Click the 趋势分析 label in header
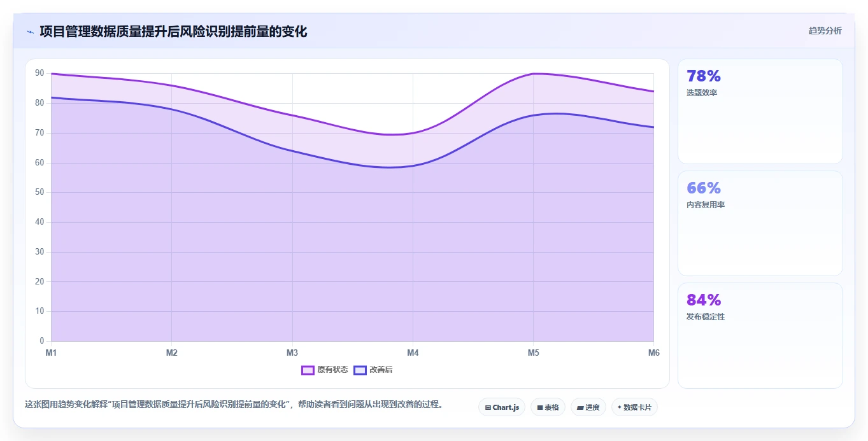The image size is (868, 441). pyautogui.click(x=825, y=31)
